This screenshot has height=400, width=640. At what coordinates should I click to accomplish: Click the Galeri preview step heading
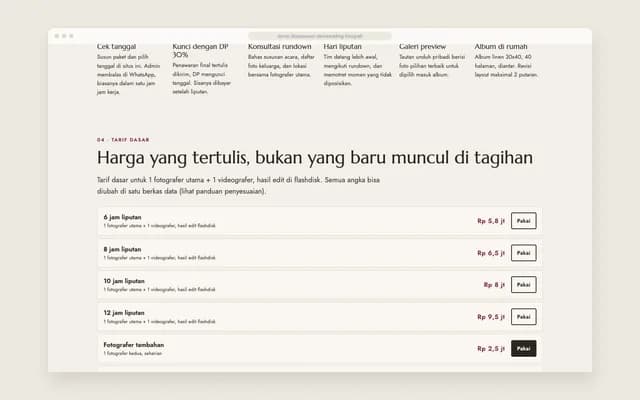pos(422,47)
